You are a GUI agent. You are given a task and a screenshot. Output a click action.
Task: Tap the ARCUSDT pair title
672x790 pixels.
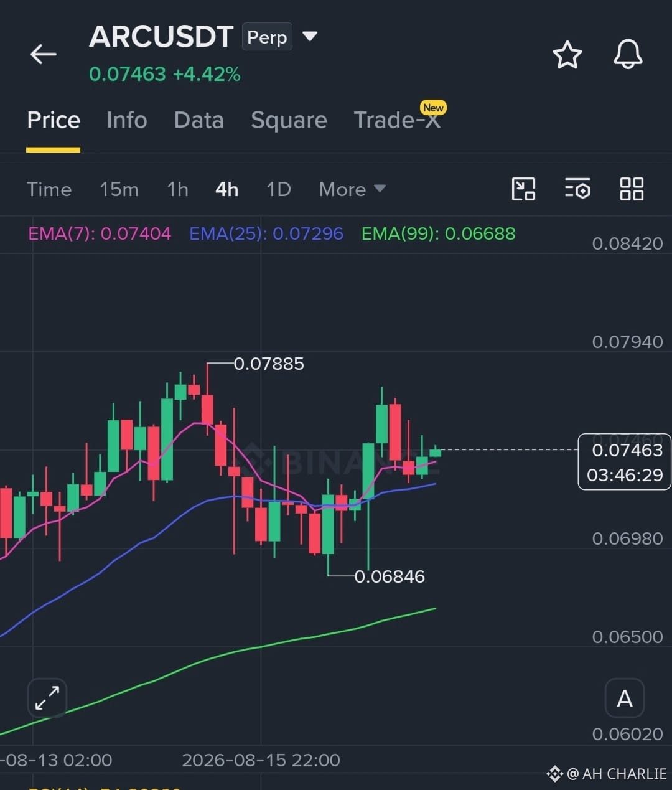[161, 37]
